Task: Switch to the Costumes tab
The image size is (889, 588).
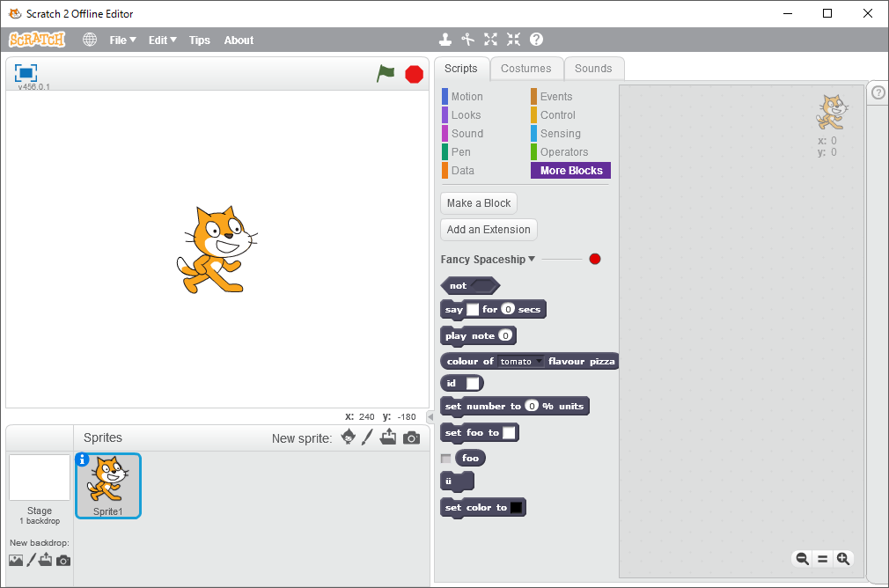Action: click(525, 69)
